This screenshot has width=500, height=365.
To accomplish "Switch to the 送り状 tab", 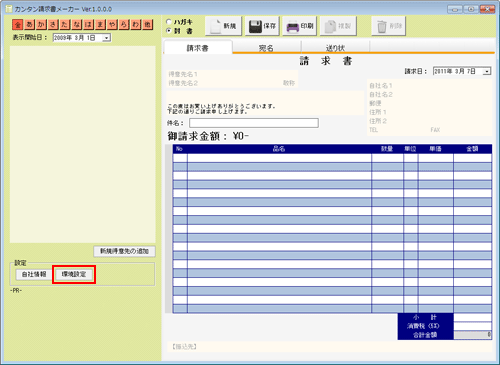I will coord(335,48).
